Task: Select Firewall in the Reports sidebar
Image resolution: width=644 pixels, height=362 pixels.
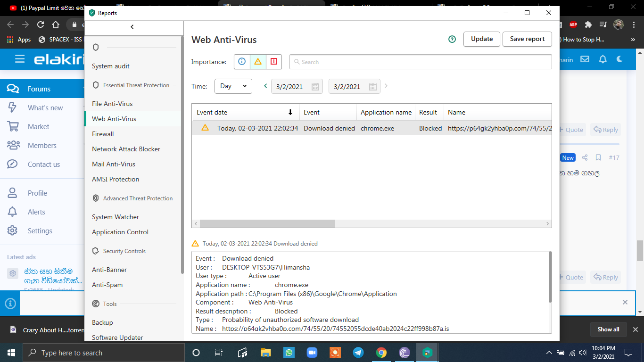Action: coord(103,134)
